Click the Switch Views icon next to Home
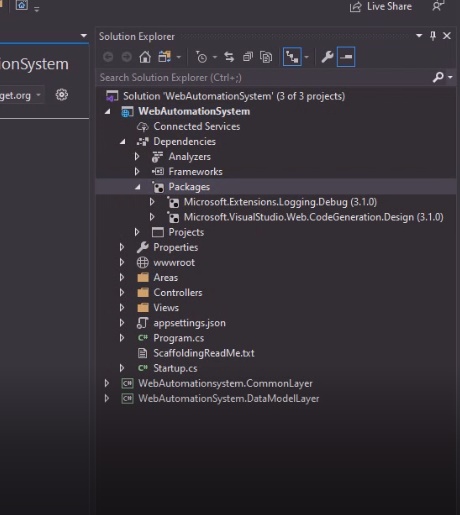460x515 pixels. (x=165, y=57)
